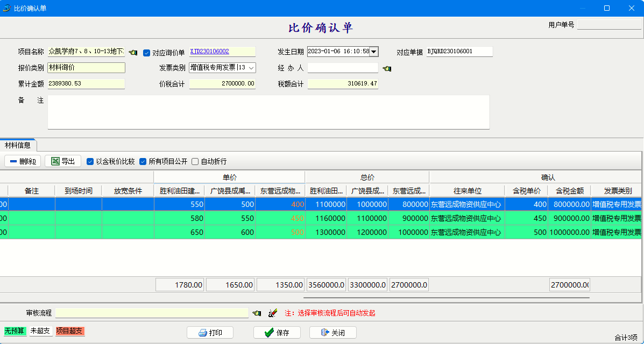Switch to the 材料信息 tab

(18, 145)
